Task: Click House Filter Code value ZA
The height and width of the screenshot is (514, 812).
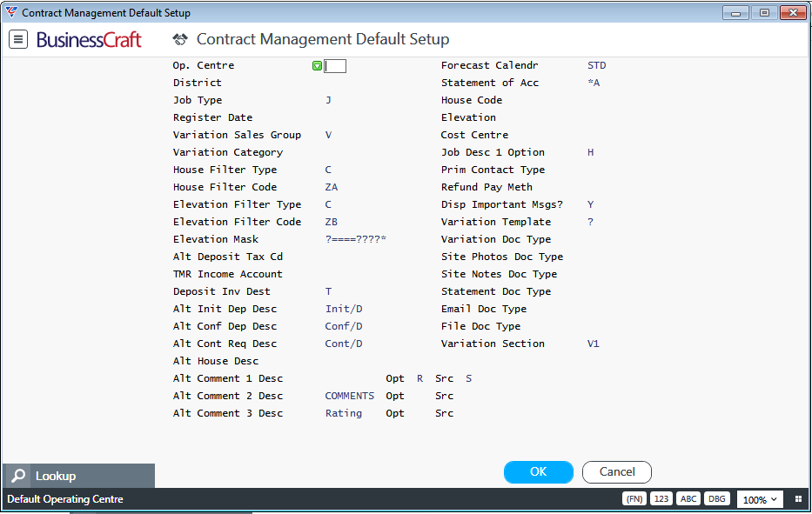Action: coord(332,187)
